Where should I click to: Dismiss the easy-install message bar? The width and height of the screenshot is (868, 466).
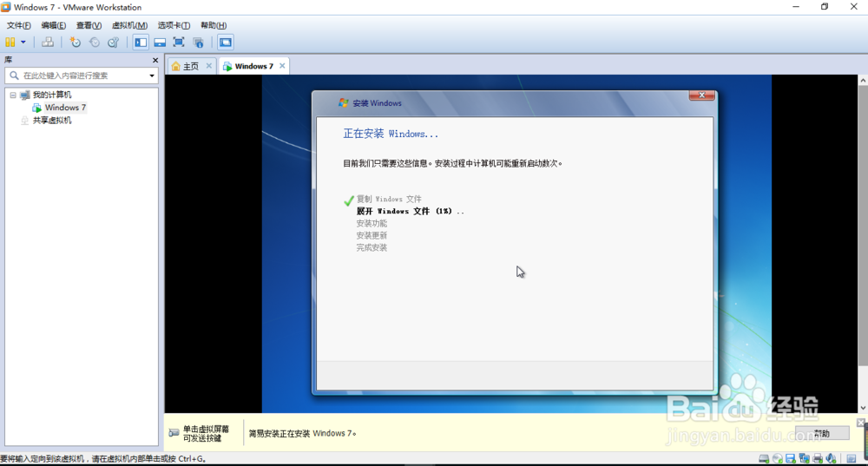[x=861, y=423]
